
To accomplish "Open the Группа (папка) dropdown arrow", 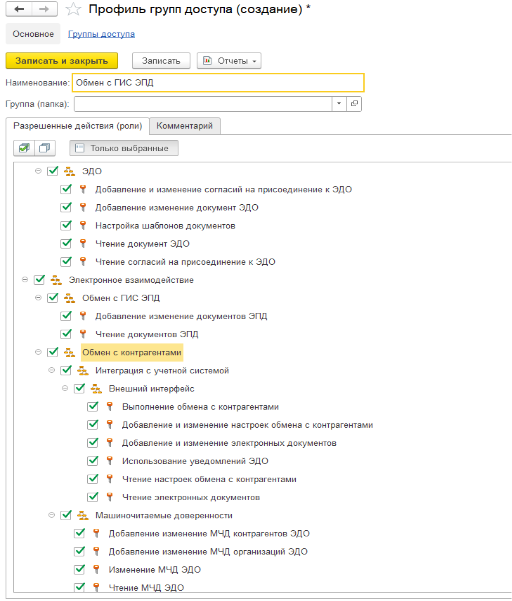I will point(339,103).
